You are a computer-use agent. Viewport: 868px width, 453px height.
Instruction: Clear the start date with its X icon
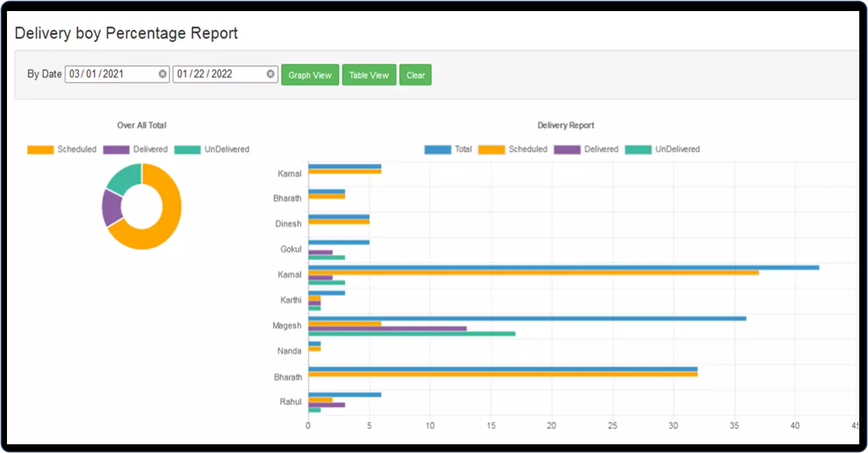(163, 74)
